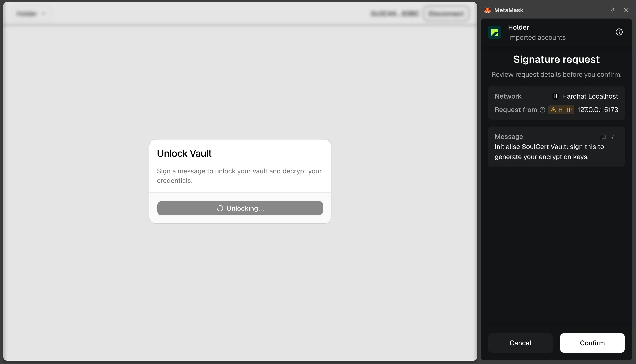
Task: Click the Unlocking... progress button
Action: click(240, 208)
